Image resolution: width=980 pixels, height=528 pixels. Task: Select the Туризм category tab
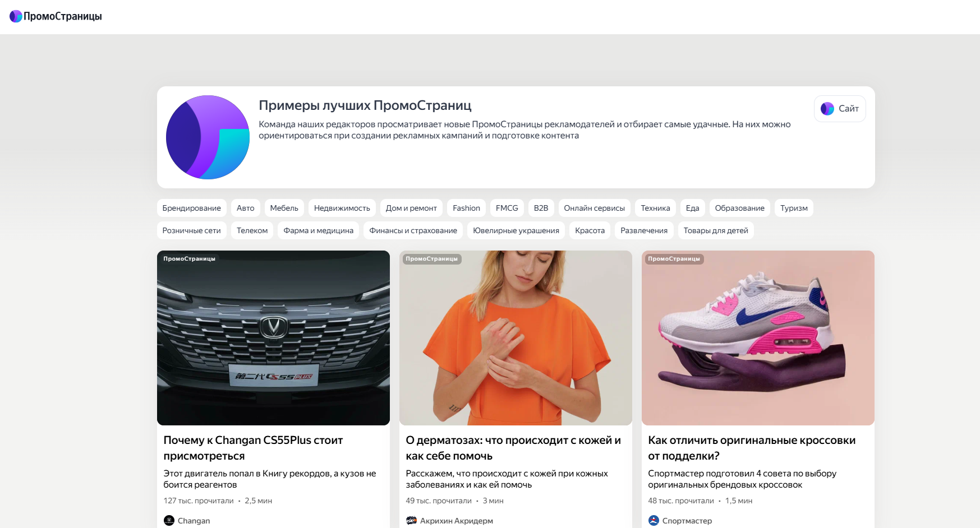[794, 208]
